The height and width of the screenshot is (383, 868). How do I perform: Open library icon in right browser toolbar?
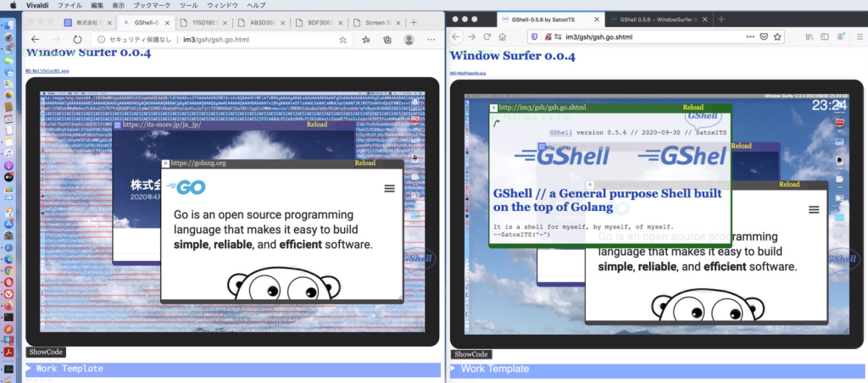pos(809,36)
